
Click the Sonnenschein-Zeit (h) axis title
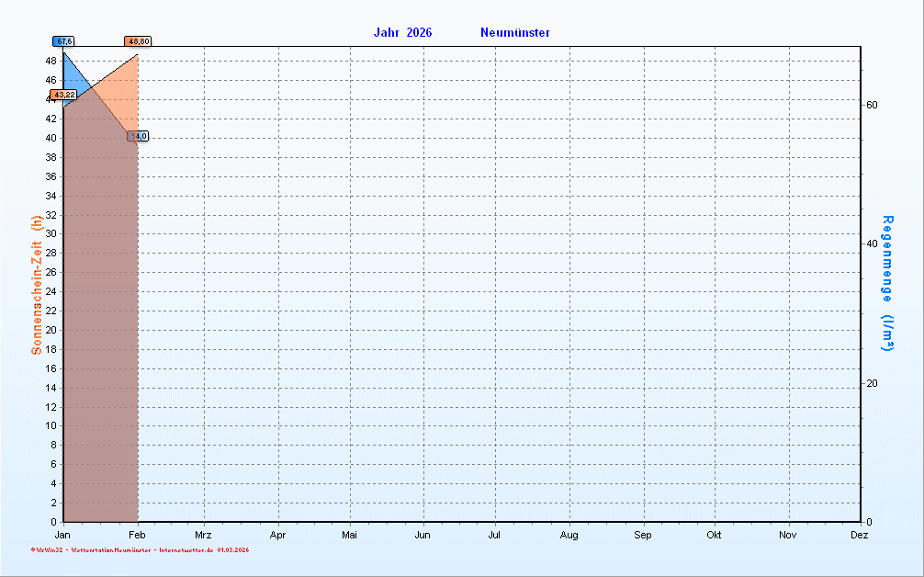(37, 285)
